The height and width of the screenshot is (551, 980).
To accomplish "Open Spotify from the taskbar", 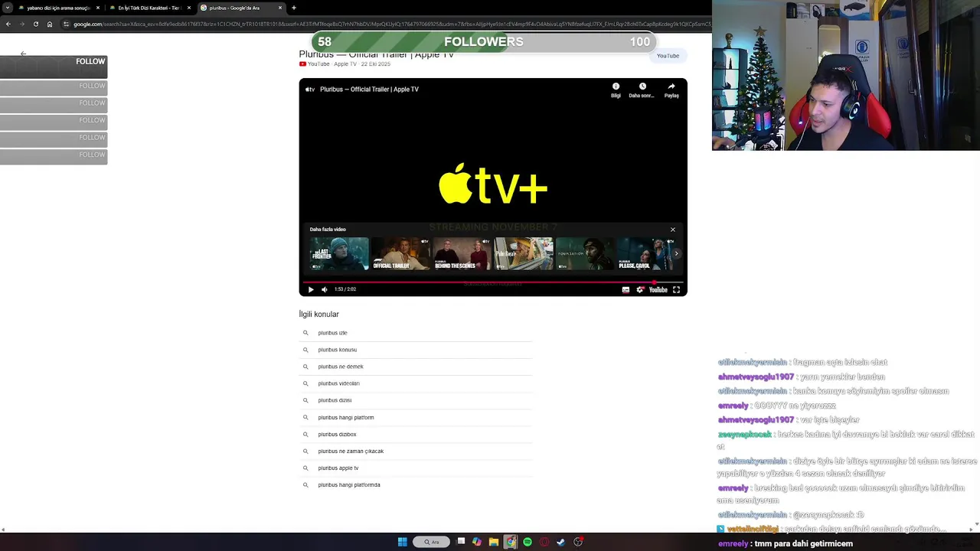I will [528, 542].
